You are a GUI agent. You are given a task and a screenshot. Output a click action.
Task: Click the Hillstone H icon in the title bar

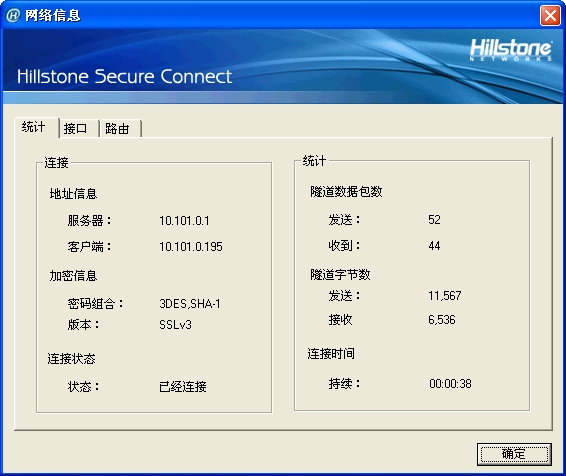[13, 16]
